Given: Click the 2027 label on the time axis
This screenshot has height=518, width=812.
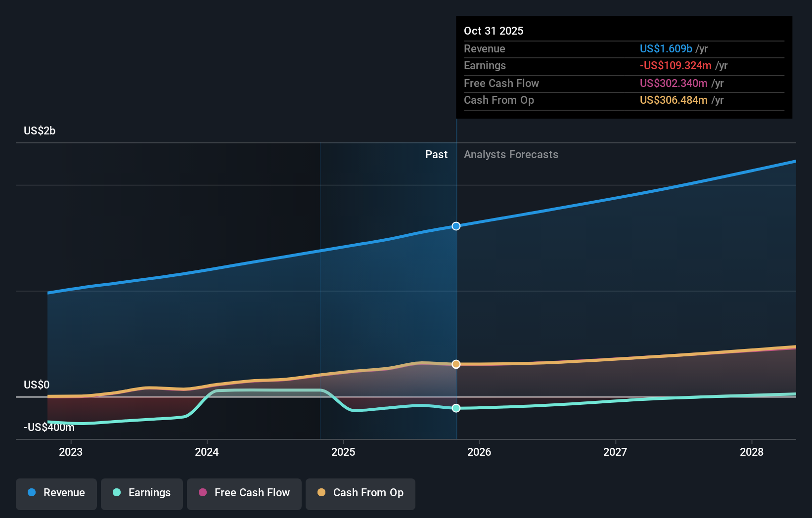Looking at the screenshot, I should pyautogui.click(x=615, y=451).
